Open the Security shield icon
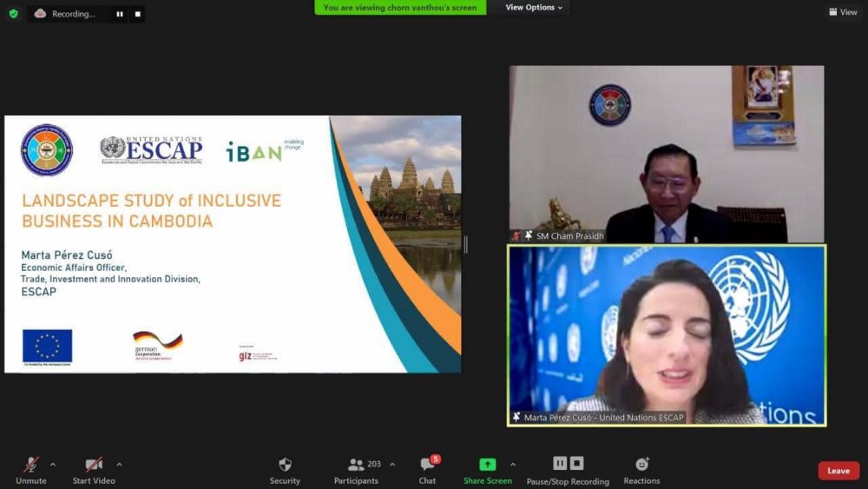The image size is (868, 489). pyautogui.click(x=285, y=465)
